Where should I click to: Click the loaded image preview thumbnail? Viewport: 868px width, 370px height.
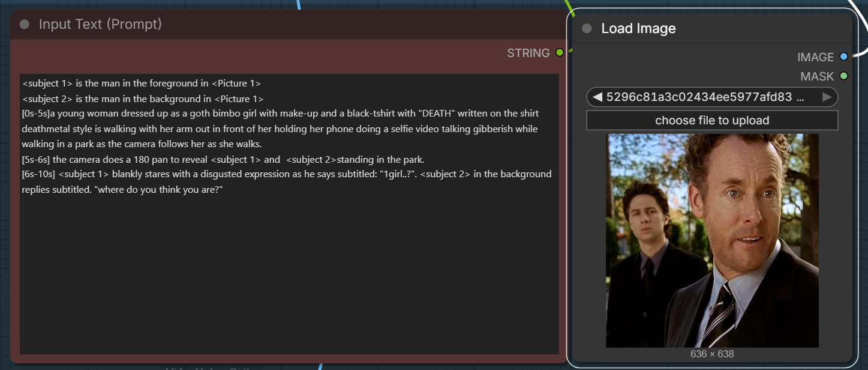pyautogui.click(x=712, y=240)
